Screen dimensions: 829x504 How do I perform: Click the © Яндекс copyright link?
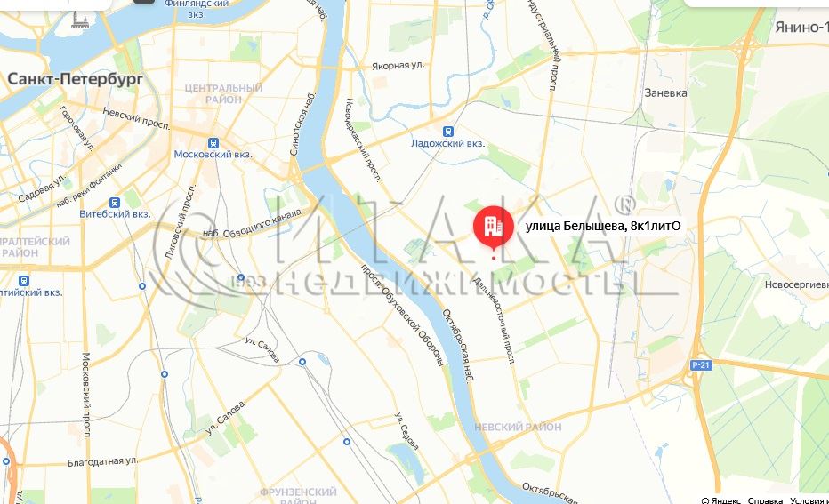tap(721, 500)
